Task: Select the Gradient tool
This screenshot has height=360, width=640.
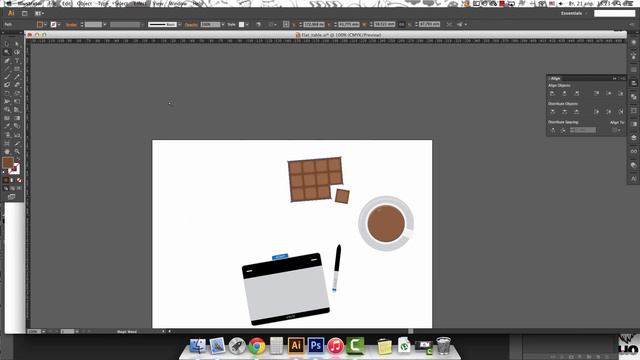Action: click(x=17, y=118)
